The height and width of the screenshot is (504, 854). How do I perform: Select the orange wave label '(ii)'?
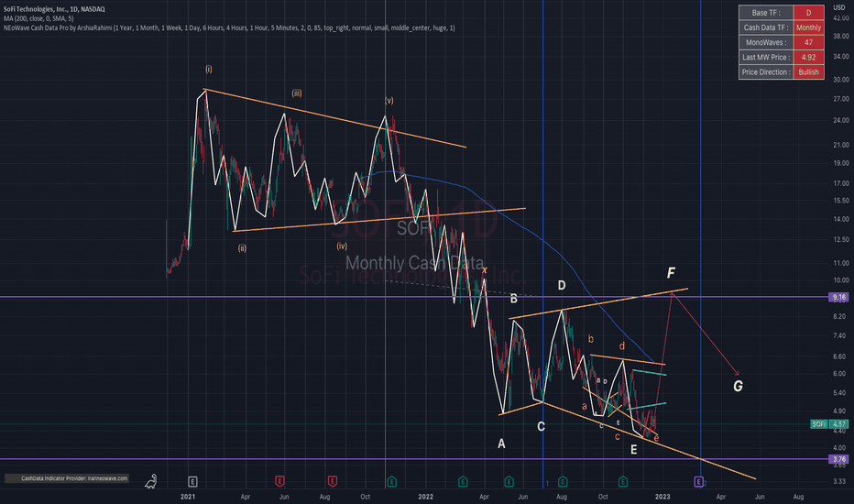click(242, 248)
